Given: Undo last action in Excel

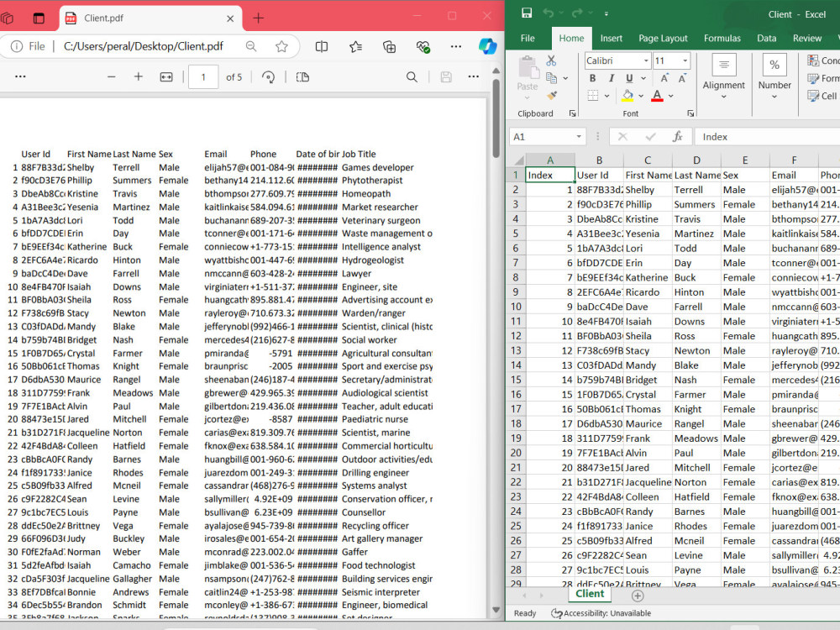Looking at the screenshot, I should (x=548, y=13).
